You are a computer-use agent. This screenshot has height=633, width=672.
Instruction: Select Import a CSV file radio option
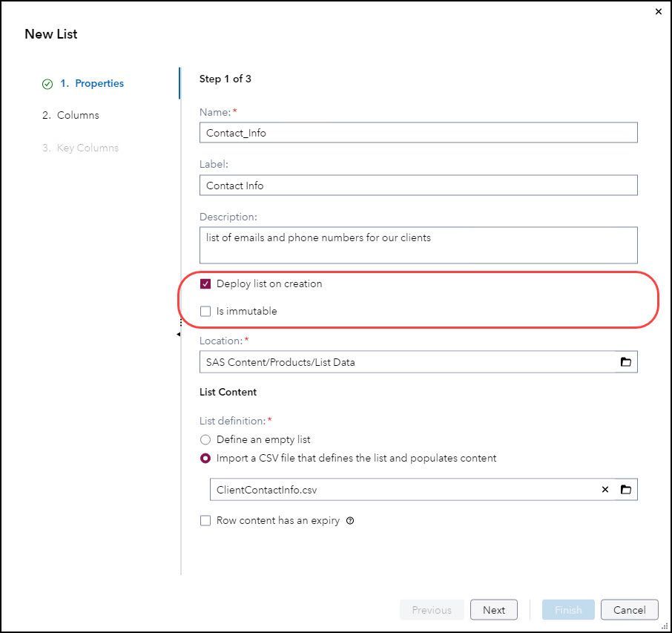coord(205,459)
